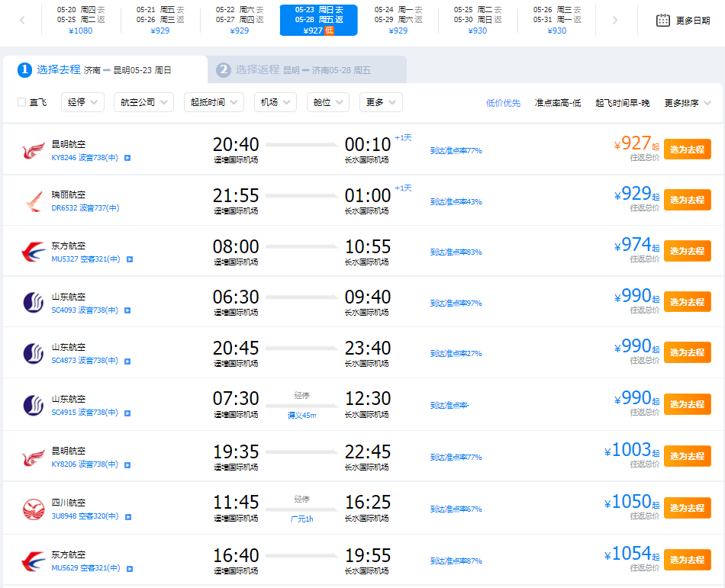View 遵义45m stopover info

click(x=302, y=415)
